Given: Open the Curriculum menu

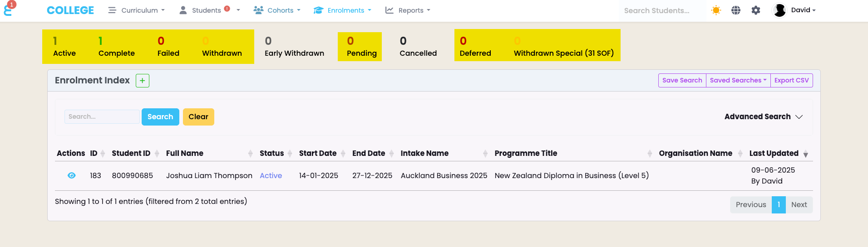Looking at the screenshot, I should (137, 10).
